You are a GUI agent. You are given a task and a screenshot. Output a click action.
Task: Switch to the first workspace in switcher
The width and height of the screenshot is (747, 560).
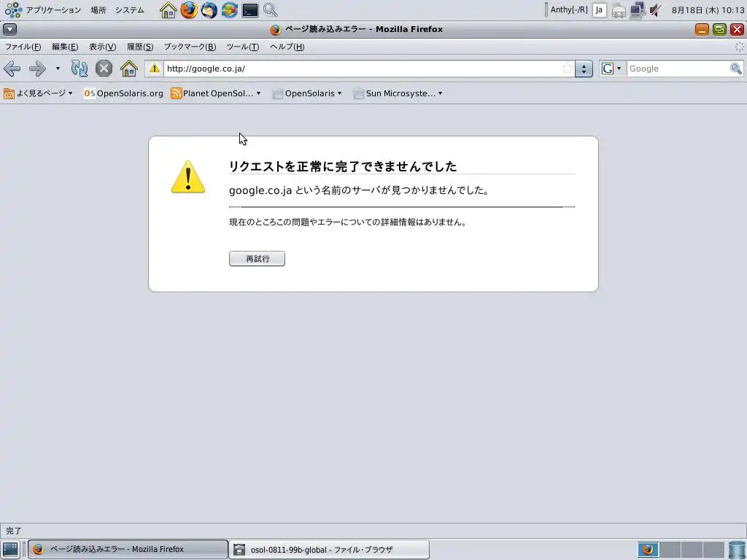(648, 550)
